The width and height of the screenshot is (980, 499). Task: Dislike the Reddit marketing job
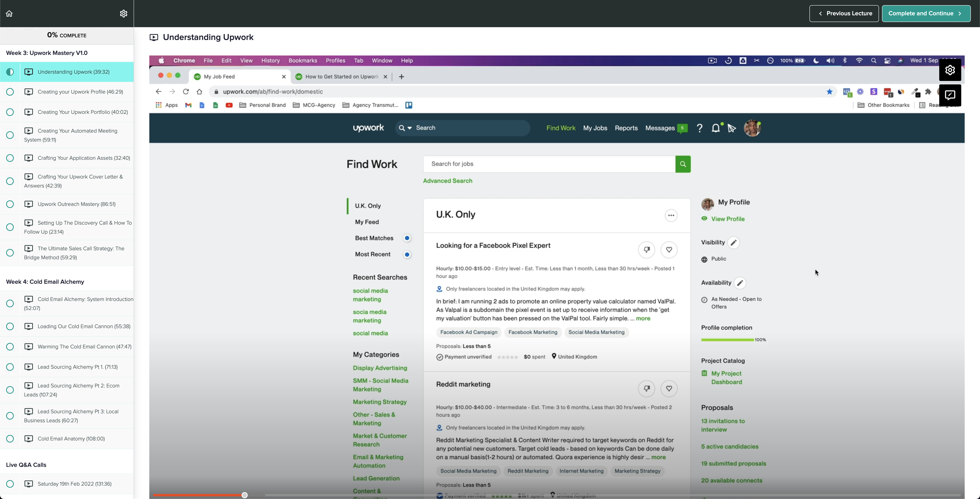click(646, 389)
